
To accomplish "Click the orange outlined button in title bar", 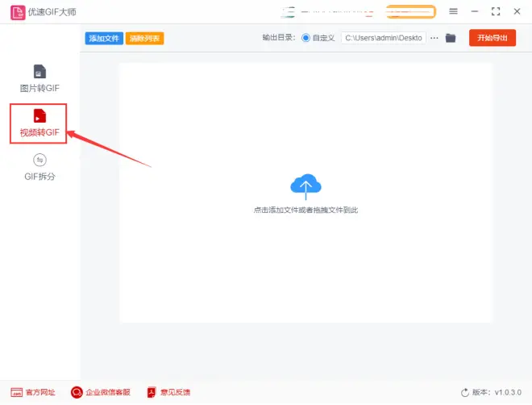I will pos(411,11).
